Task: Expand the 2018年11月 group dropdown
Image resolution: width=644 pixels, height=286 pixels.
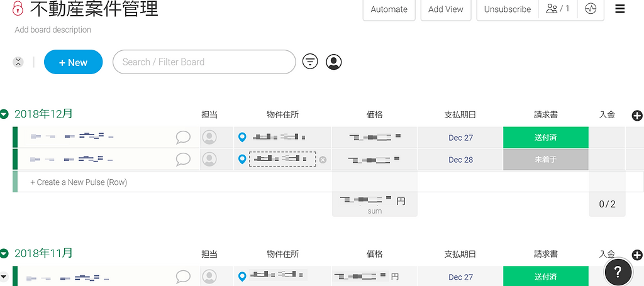Action: [x=4, y=254]
